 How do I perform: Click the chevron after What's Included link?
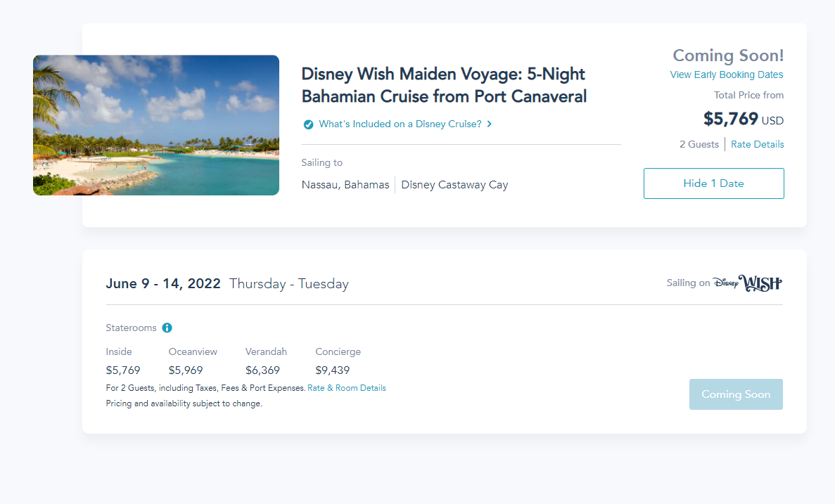490,124
